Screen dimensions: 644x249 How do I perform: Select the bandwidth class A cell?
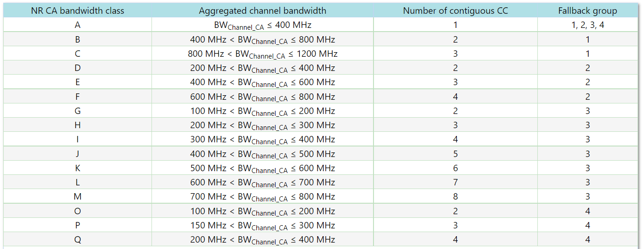click(x=77, y=25)
